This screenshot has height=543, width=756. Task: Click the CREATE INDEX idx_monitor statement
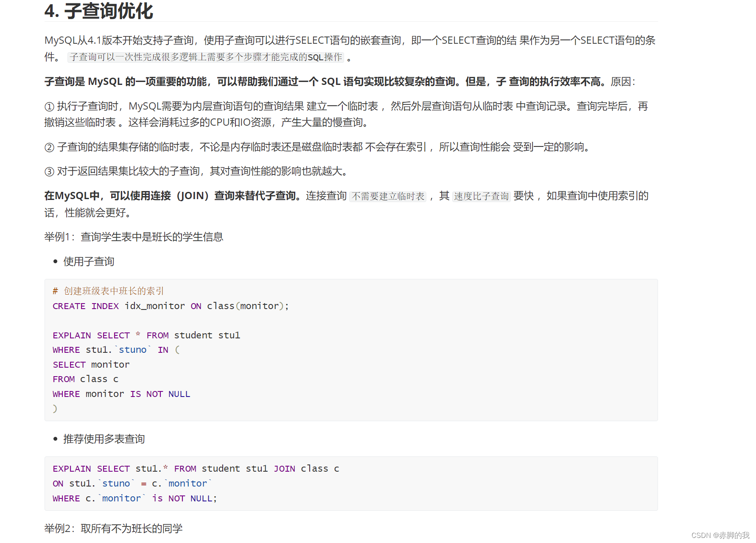pyautogui.click(x=171, y=306)
